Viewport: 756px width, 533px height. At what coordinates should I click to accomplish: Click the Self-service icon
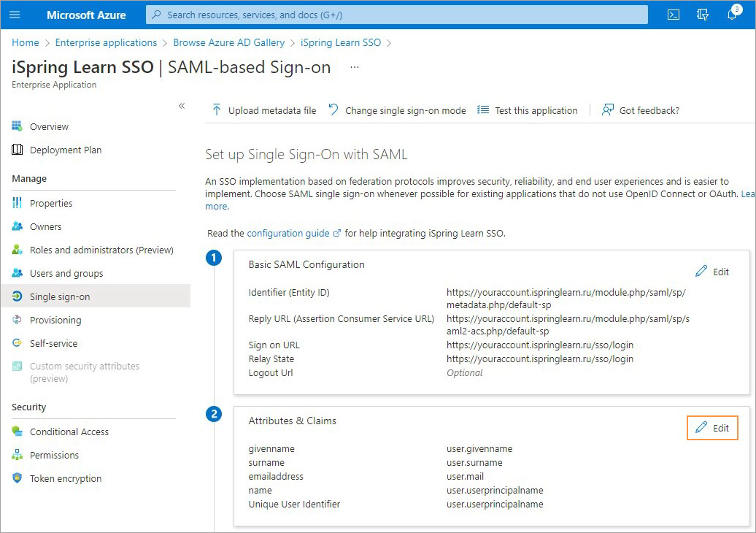point(17,342)
